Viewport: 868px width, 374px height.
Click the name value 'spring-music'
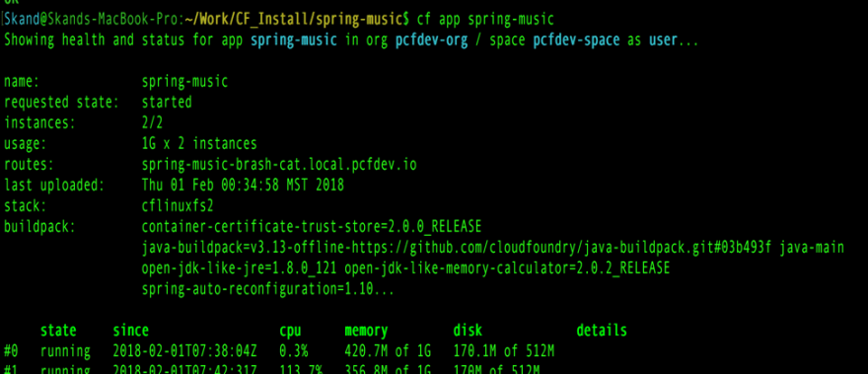[x=184, y=82]
